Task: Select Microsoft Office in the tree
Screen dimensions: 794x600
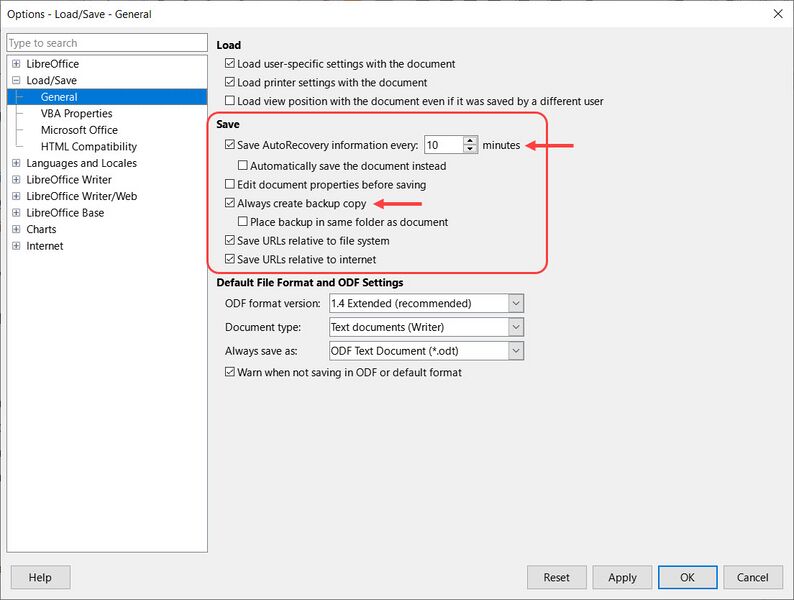Action: (79, 130)
